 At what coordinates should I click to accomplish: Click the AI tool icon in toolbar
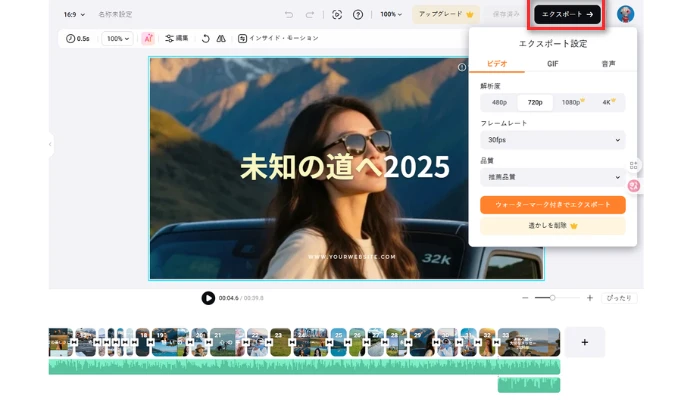[148, 38]
